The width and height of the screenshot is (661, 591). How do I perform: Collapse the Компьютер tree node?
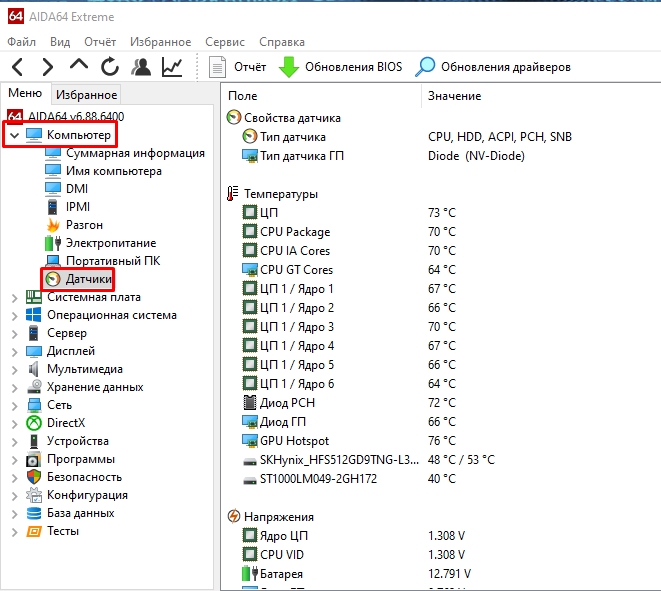(15, 135)
